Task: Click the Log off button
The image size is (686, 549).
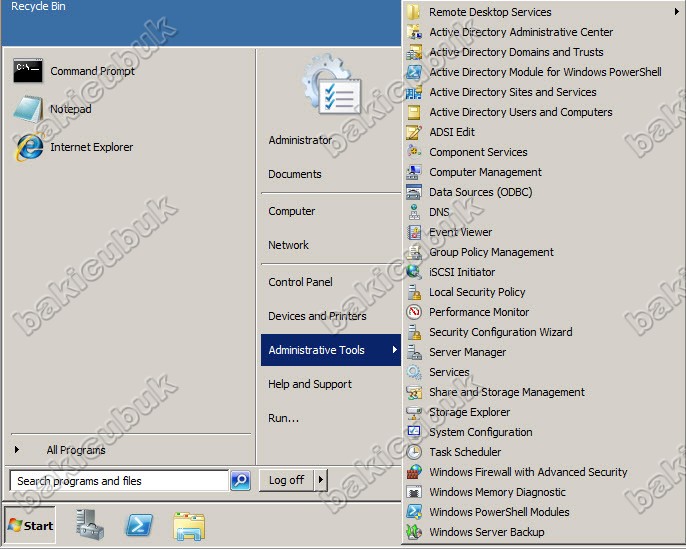Action: click(287, 480)
